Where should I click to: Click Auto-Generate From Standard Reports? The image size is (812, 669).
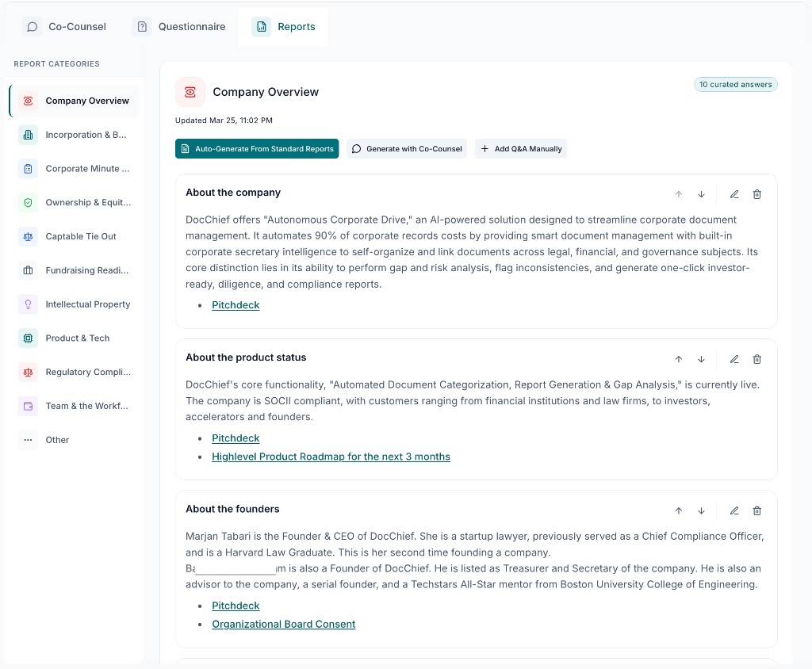pyautogui.click(x=257, y=148)
